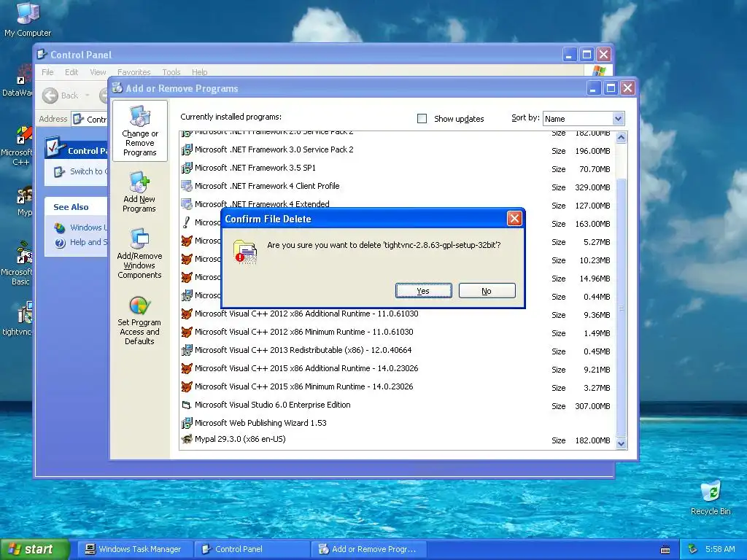Select Change or Remove Programs icon
The height and width of the screenshot is (560, 747).
(140, 131)
